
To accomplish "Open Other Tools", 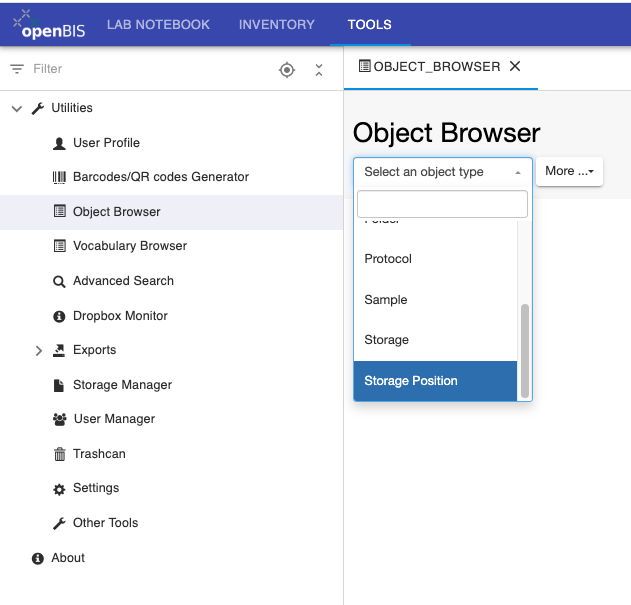I will click(x=105, y=523).
